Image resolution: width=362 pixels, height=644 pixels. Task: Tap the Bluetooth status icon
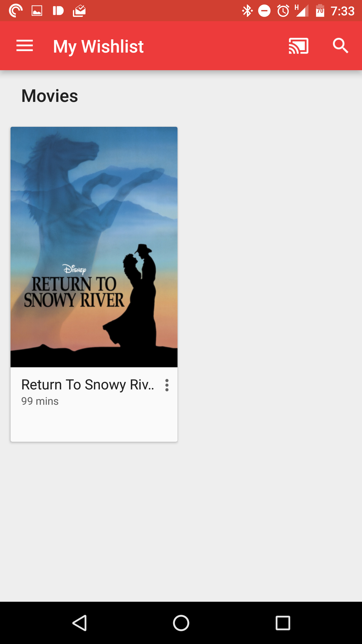pyautogui.click(x=247, y=11)
